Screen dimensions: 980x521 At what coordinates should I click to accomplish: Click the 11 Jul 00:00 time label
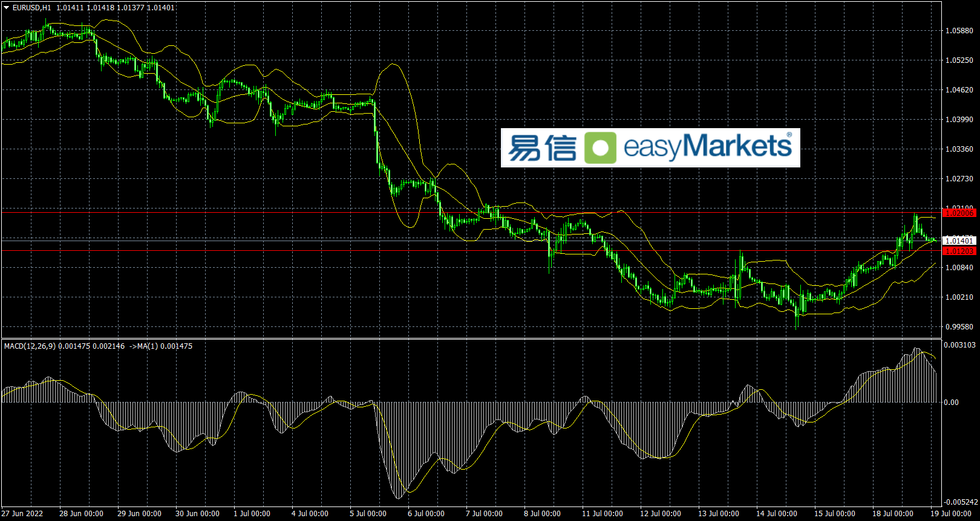tap(602, 514)
